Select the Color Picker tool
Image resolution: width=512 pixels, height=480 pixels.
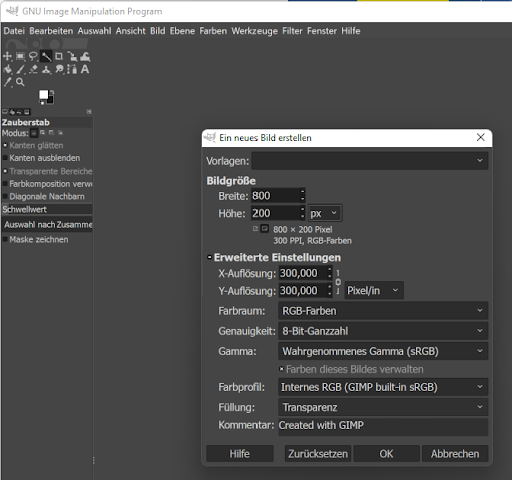click(x=7, y=82)
